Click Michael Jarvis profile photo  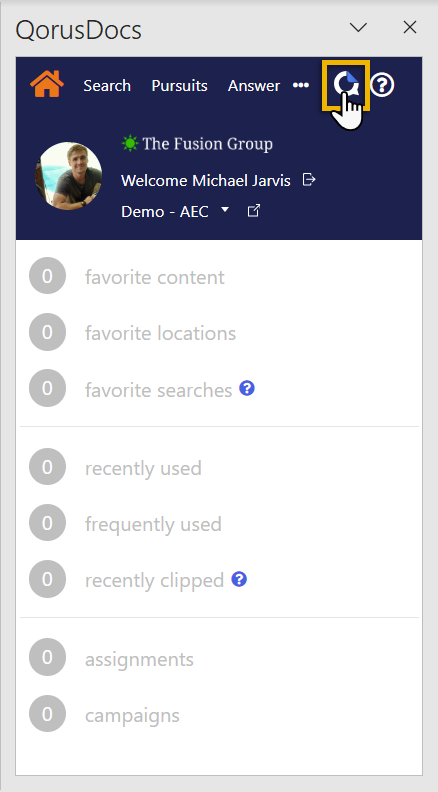click(x=69, y=176)
